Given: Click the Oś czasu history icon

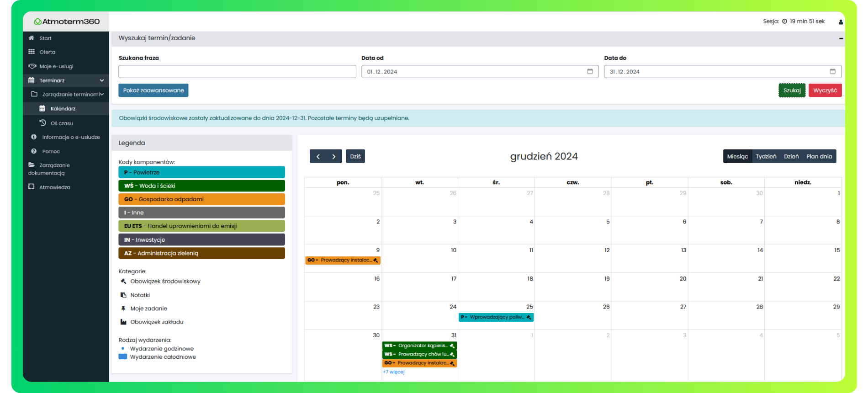Looking at the screenshot, I should coord(42,122).
